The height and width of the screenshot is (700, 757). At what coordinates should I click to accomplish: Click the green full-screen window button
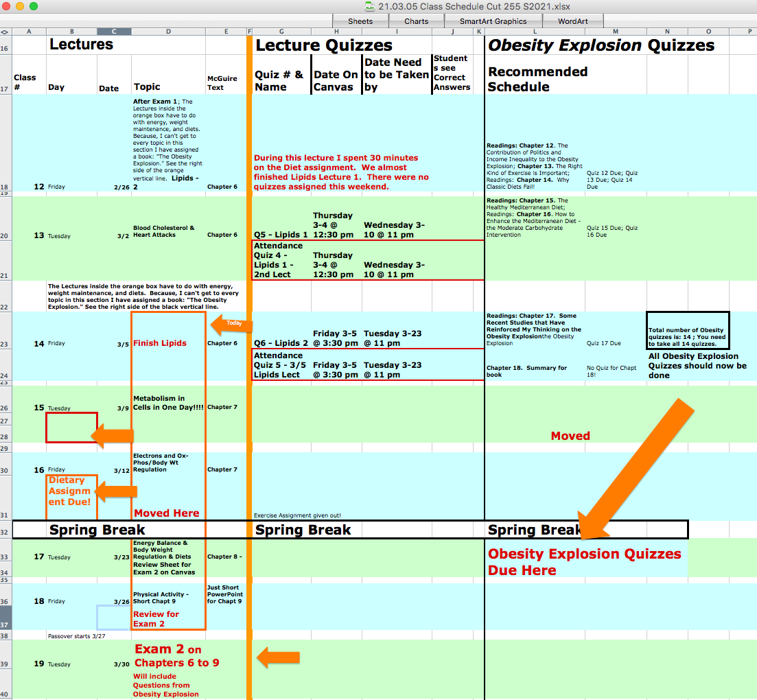34,6
